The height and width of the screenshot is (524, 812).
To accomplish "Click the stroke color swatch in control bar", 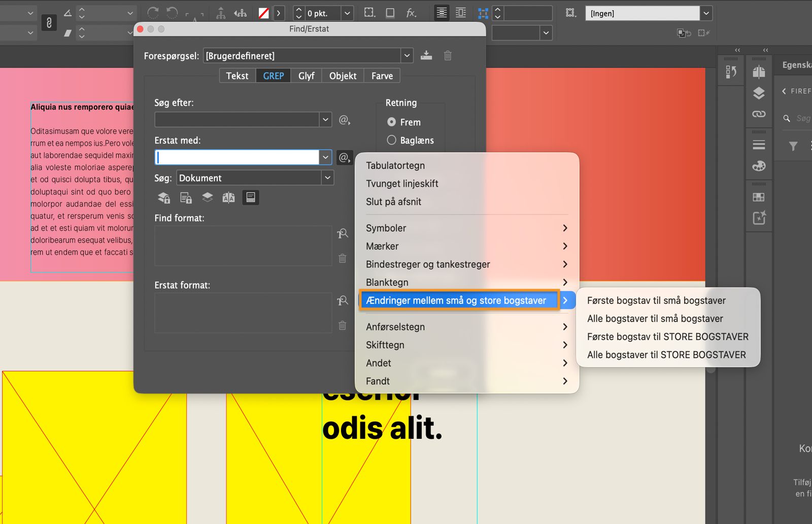I will (x=264, y=13).
